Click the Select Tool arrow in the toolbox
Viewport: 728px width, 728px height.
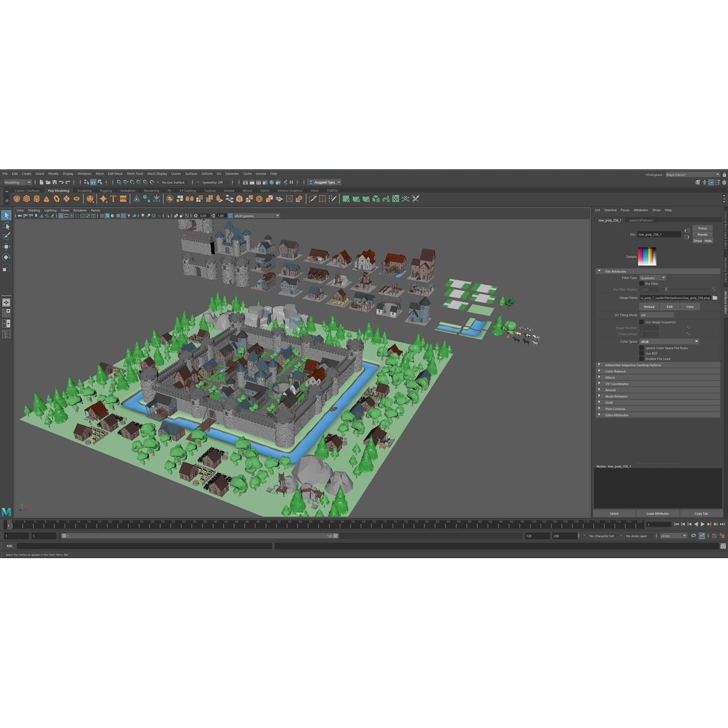[6, 215]
